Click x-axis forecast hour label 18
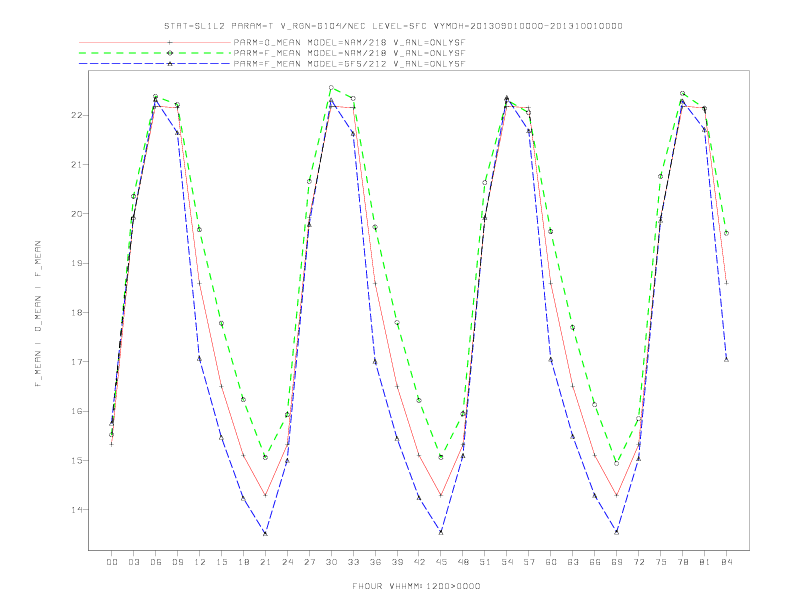792x612 pixels. (243, 562)
